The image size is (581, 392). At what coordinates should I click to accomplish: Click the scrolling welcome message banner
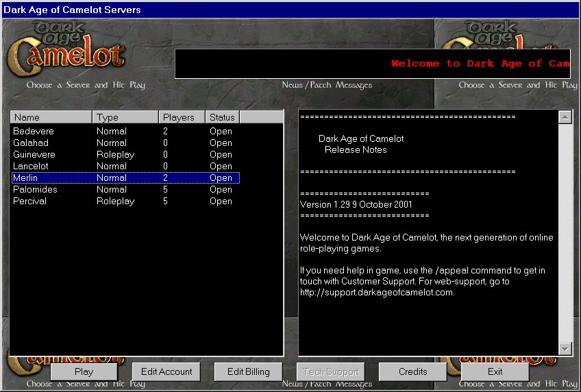[x=373, y=64]
